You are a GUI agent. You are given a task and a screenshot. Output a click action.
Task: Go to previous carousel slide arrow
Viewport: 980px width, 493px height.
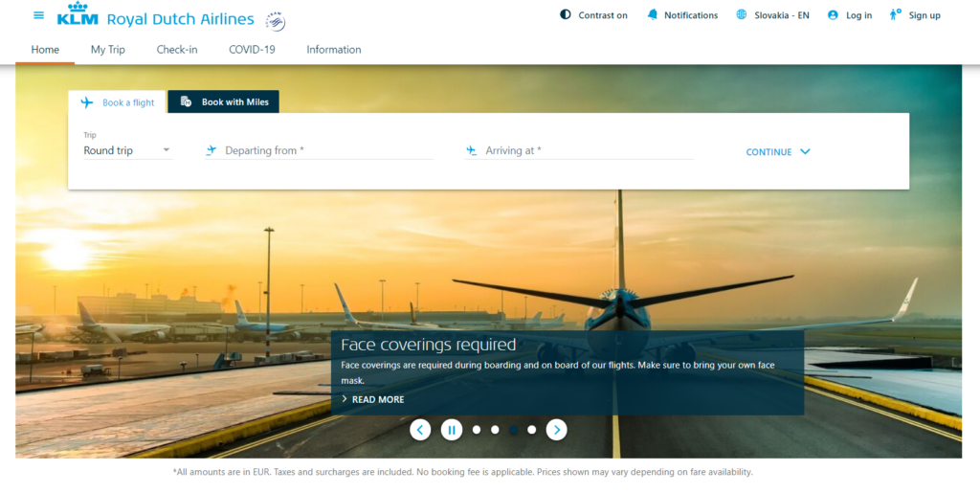click(420, 430)
